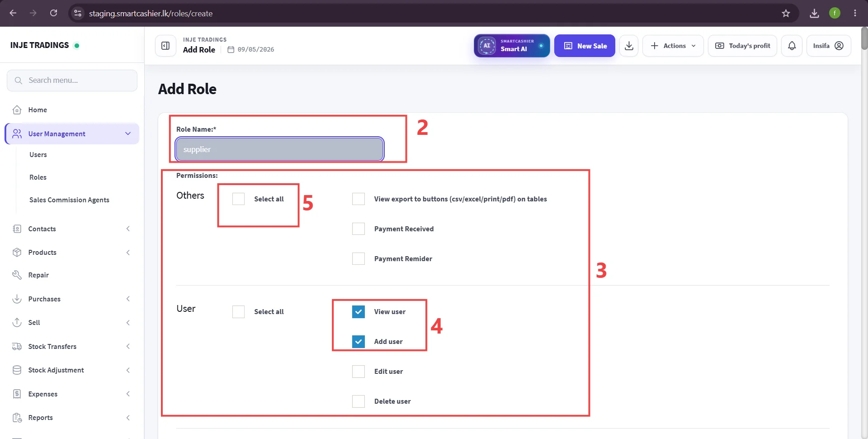Click the calendar icon next to 09/05/2026
This screenshot has width=868, height=439.
(231, 49)
